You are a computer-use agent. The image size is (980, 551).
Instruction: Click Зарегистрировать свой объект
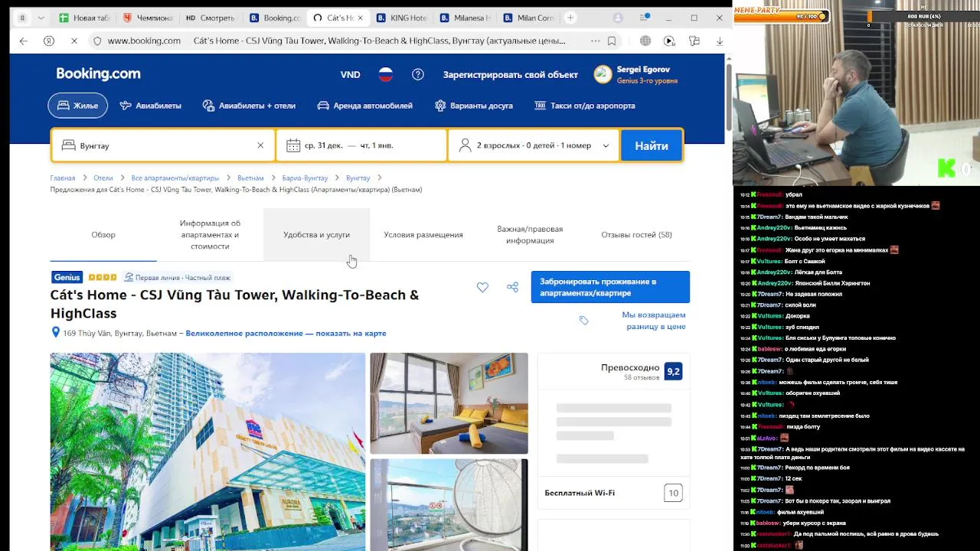[x=510, y=74]
